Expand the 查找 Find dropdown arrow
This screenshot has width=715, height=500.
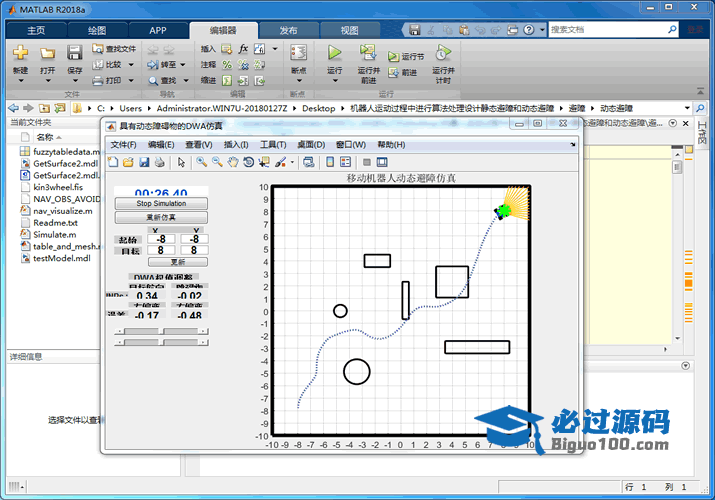186,81
